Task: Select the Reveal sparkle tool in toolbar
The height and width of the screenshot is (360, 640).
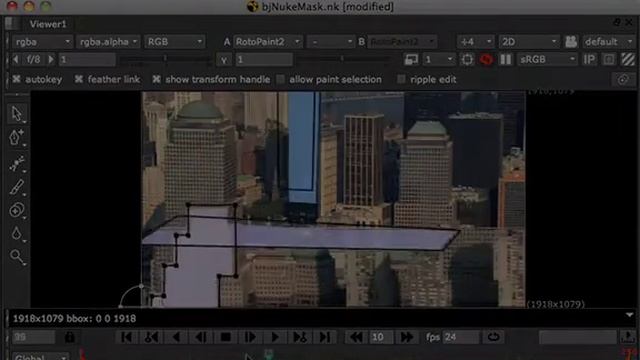Action: (16, 163)
